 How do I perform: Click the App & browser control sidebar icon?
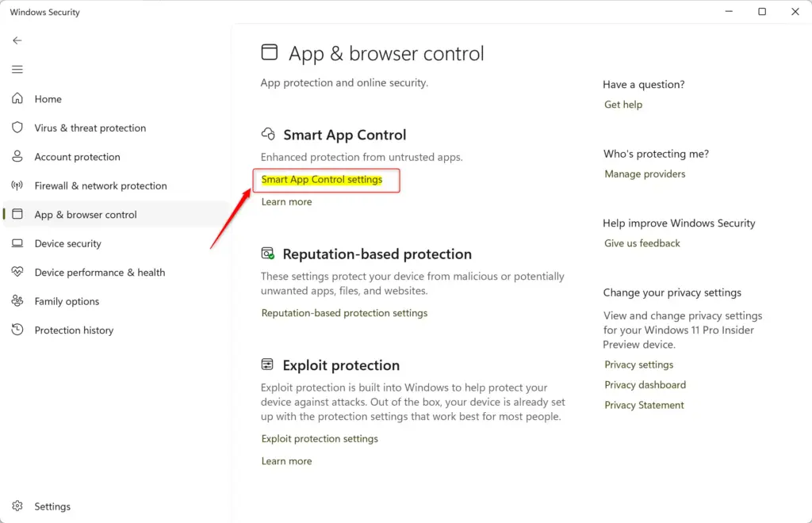17,214
